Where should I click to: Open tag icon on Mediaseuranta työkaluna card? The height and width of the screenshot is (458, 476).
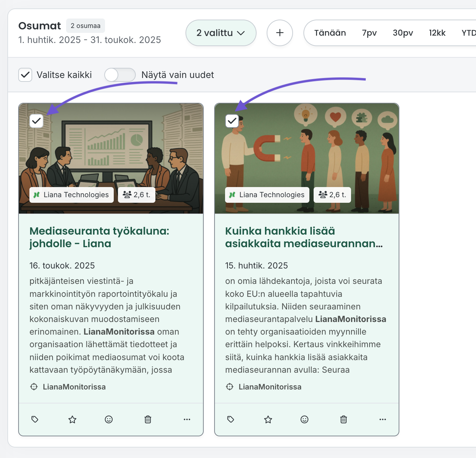tap(35, 419)
